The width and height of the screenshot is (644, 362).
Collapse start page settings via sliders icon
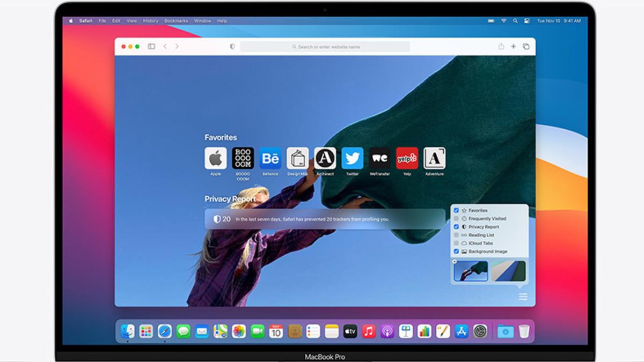523,297
